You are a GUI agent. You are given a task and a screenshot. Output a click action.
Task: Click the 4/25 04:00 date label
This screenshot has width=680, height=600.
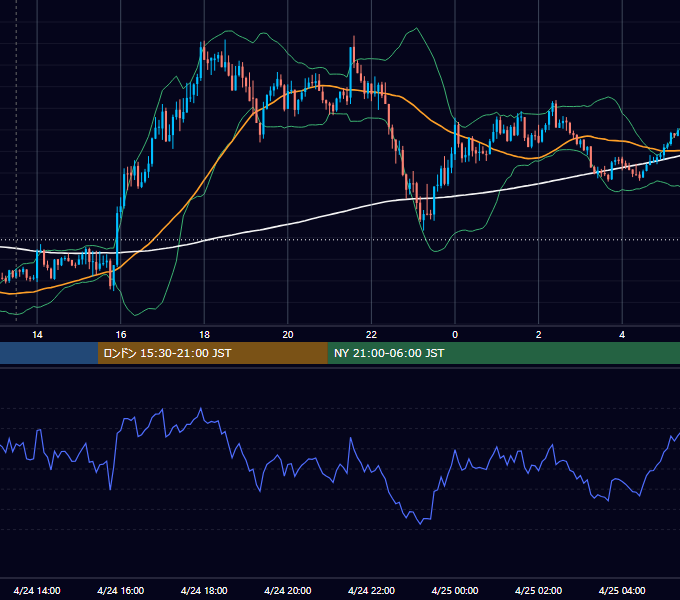point(622,590)
